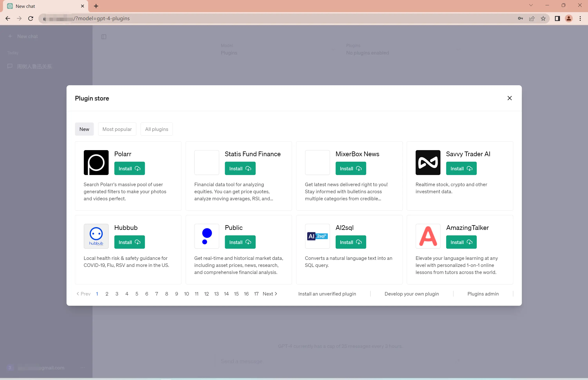Bookmark this page with the star icon

[543, 18]
